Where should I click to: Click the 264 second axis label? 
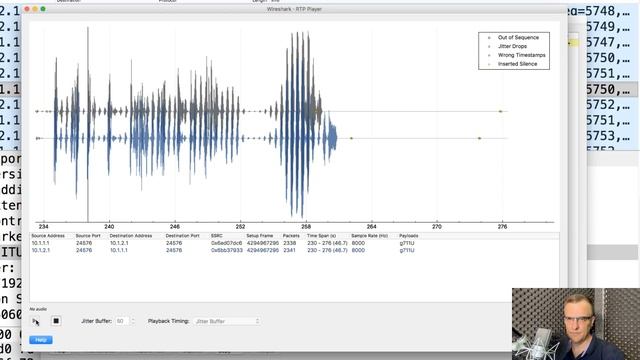pos(371,227)
